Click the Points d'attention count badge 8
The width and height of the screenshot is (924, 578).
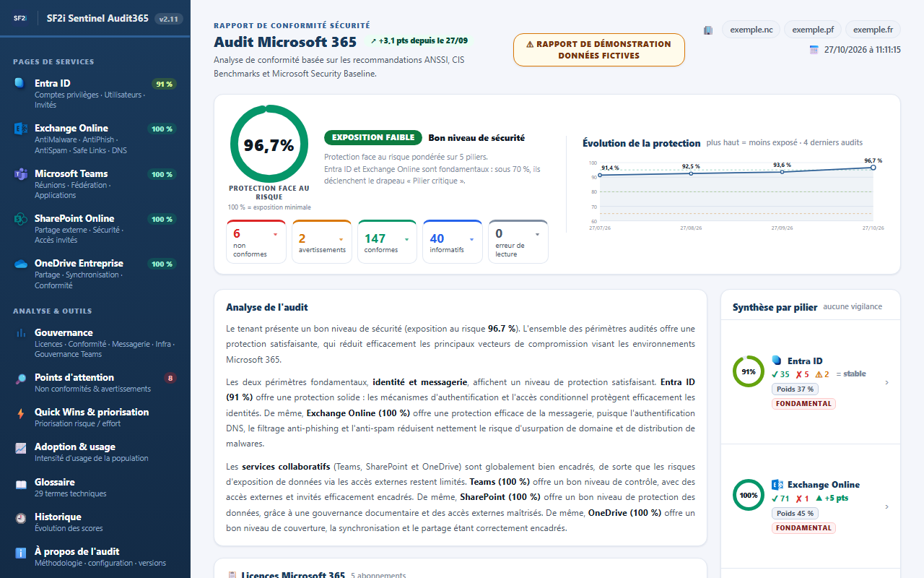click(170, 378)
